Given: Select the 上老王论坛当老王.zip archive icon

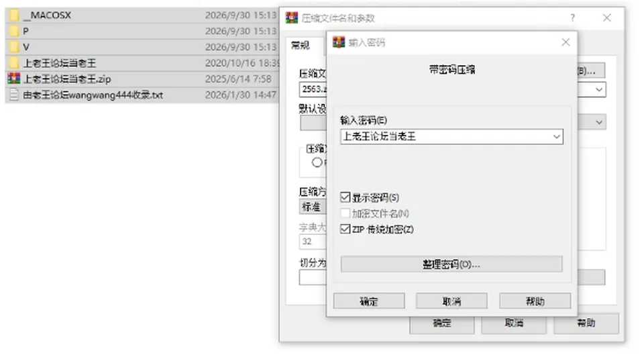Looking at the screenshot, I should [14, 79].
